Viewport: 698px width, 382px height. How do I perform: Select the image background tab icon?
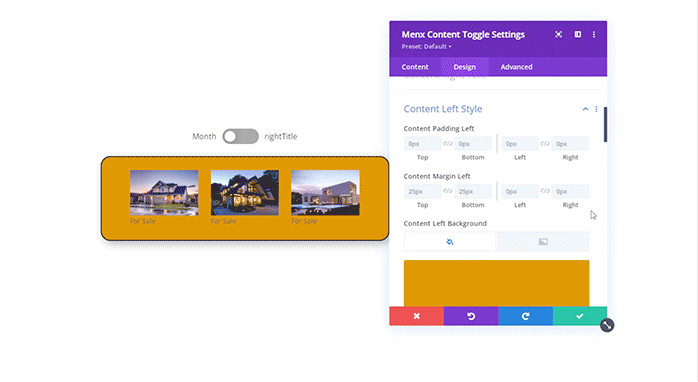[543, 242]
